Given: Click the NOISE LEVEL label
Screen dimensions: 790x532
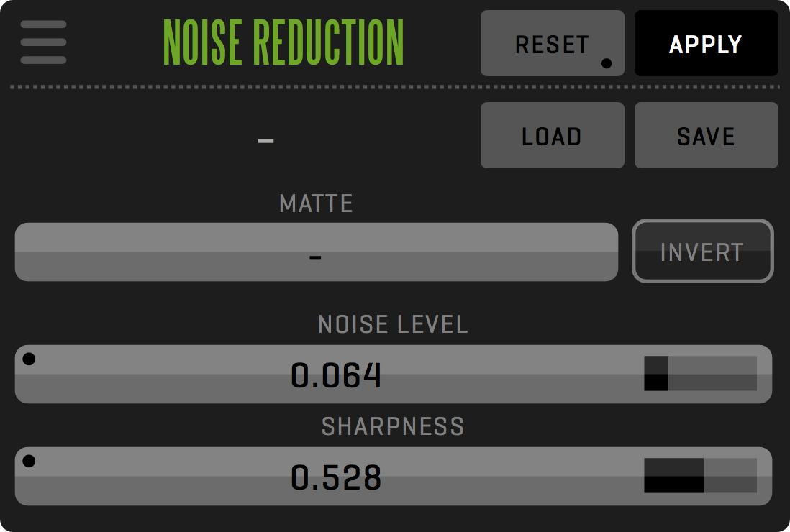Looking at the screenshot, I should coord(393,325).
